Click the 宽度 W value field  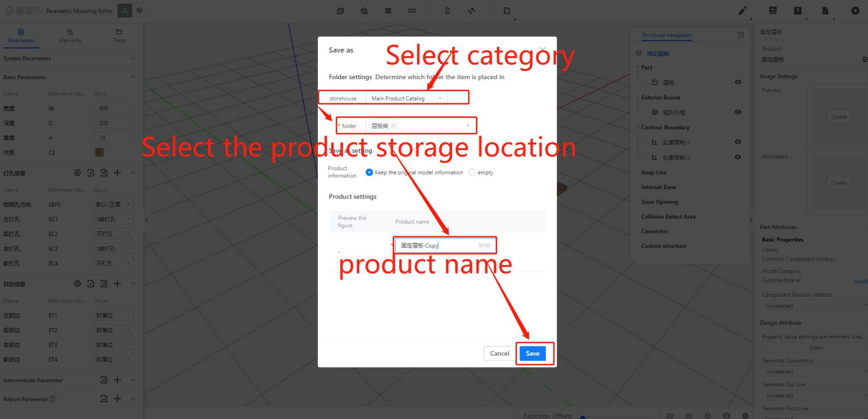(114, 108)
